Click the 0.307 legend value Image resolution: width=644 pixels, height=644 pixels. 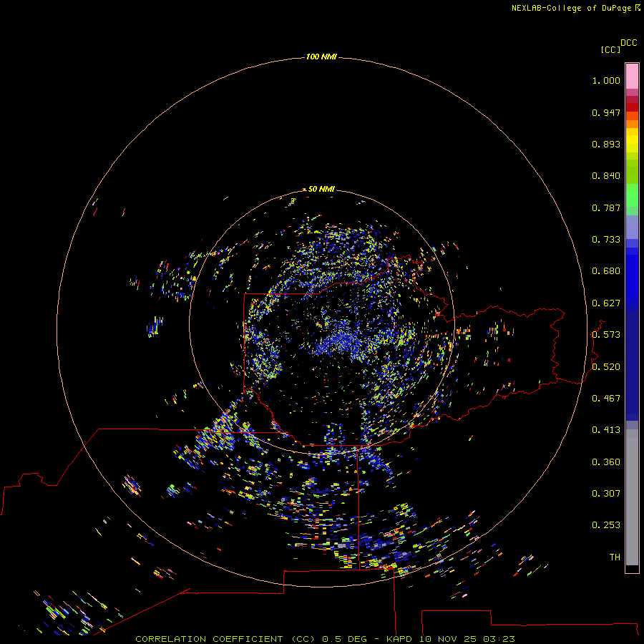pos(606,494)
